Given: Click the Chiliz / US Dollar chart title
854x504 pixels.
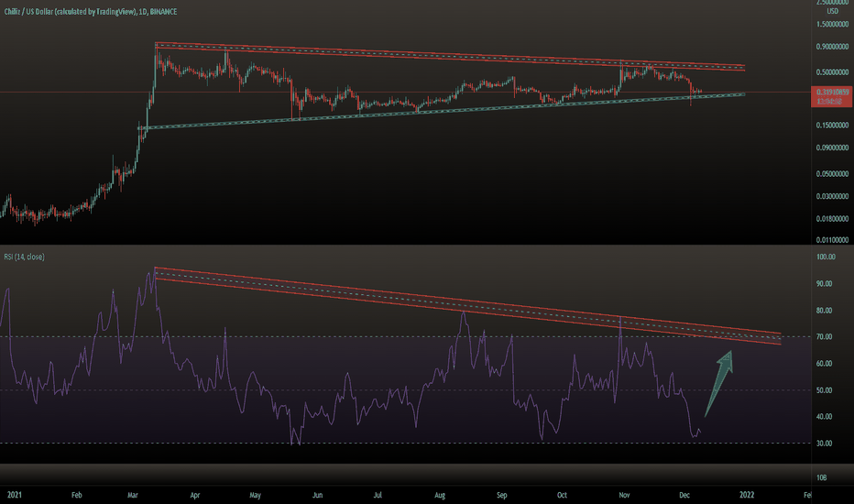Looking at the screenshot, I should point(91,11).
